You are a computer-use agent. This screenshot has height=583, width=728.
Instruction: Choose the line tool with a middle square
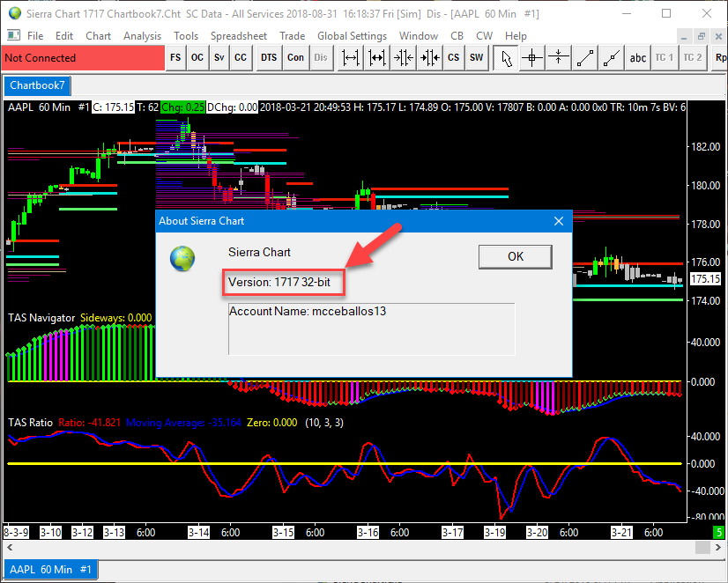pos(612,58)
